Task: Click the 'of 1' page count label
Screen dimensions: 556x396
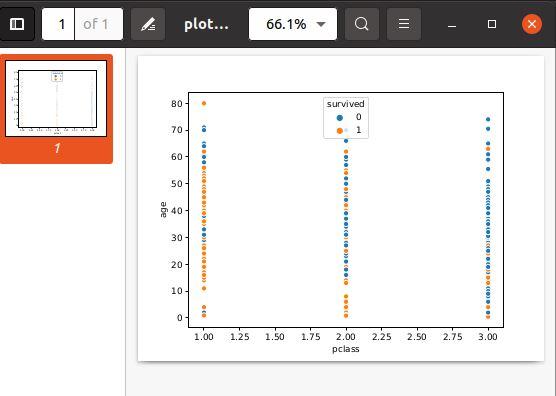Action: (96, 24)
